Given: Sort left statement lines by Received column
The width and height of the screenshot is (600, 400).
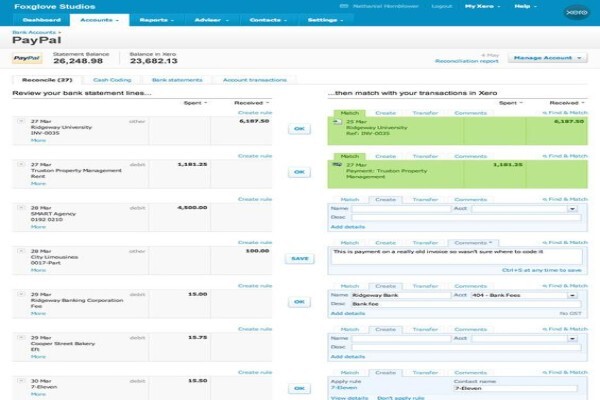Looking at the screenshot, I should point(251,103).
